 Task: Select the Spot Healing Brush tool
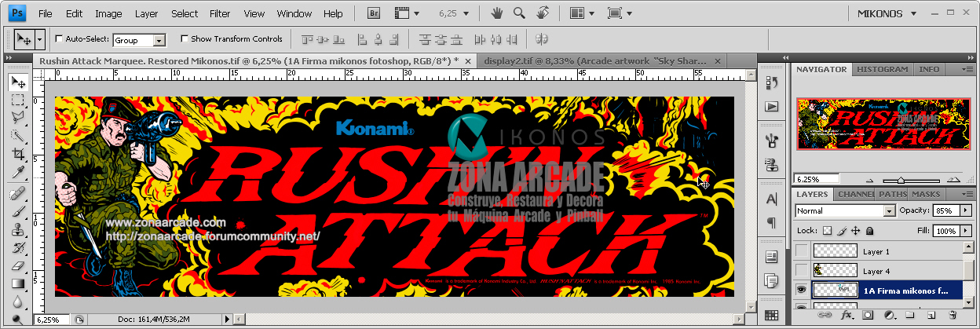pos(17,193)
